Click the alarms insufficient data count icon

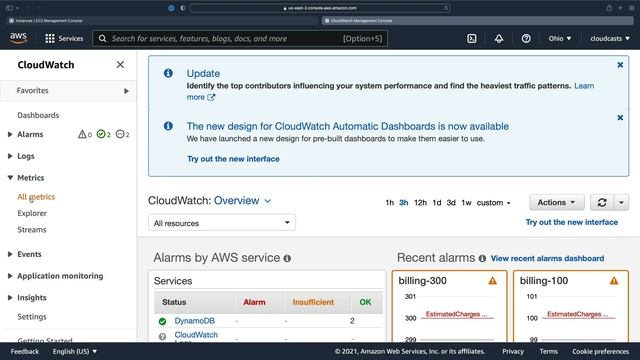click(x=120, y=134)
